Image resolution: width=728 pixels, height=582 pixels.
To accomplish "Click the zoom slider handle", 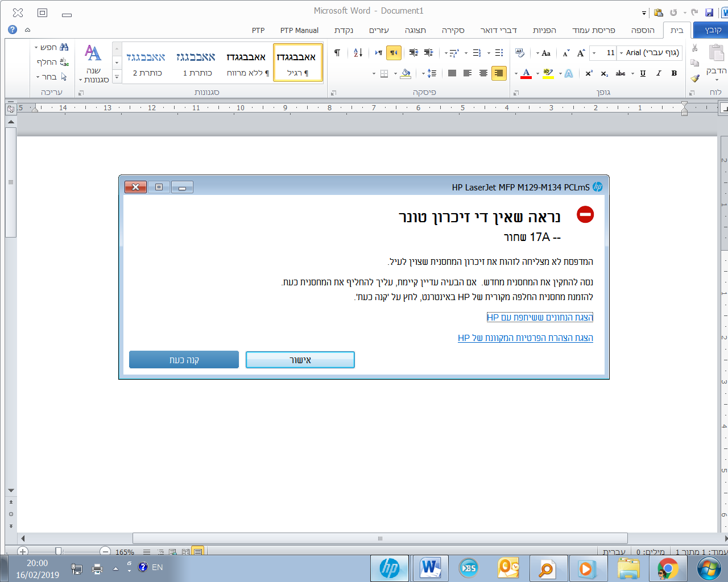I will pos(58,551).
